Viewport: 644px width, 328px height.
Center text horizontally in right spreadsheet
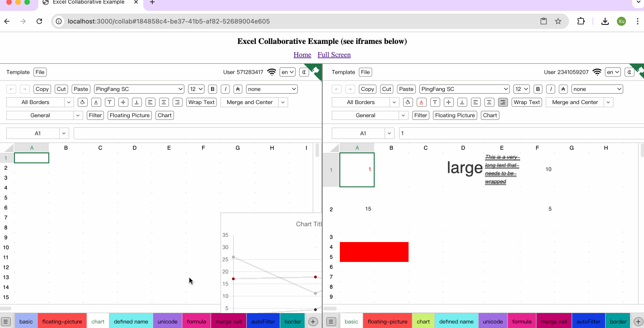489,102
